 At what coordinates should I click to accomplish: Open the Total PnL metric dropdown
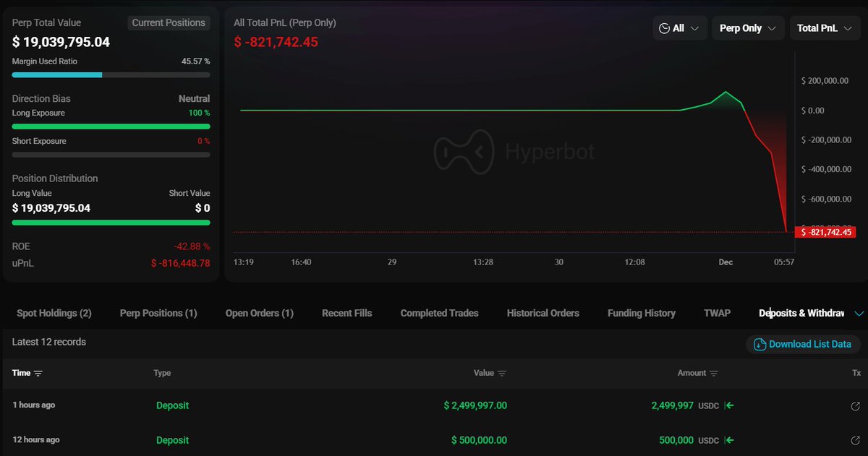[825, 27]
